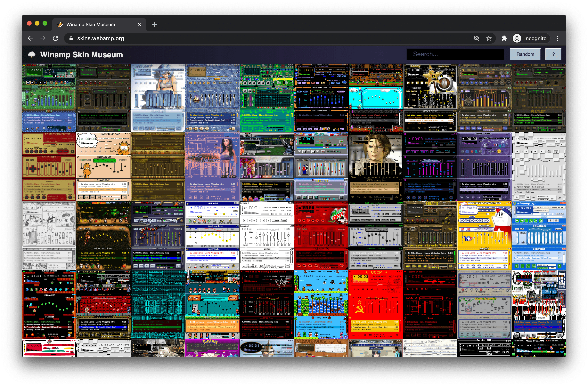Select the Winamp Skin Museum tab
The width and height of the screenshot is (588, 386).
coord(91,24)
